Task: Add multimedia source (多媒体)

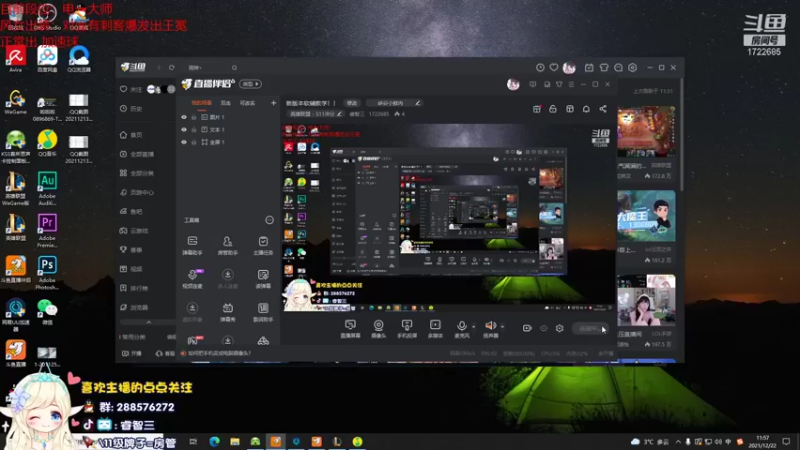Action: pyautogui.click(x=435, y=329)
